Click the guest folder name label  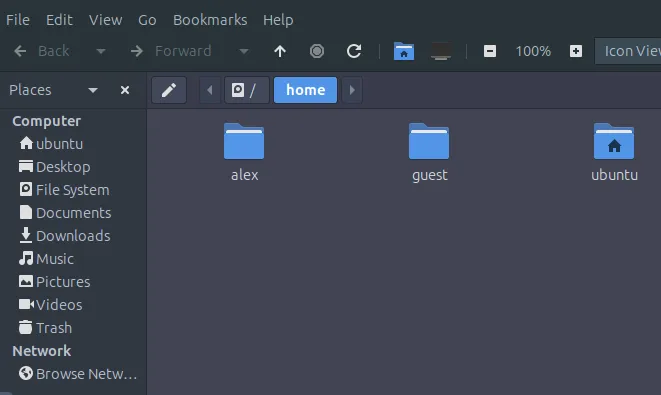pos(430,175)
